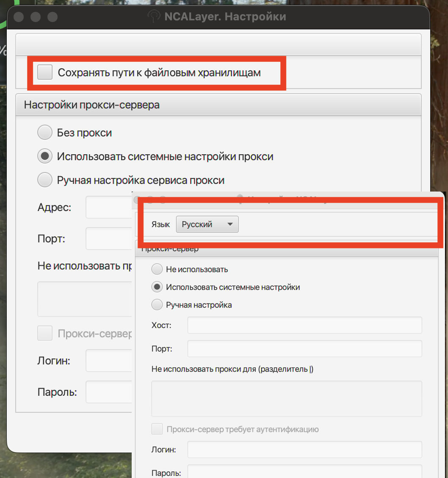Select the Ручная настройка radio button
Image resolution: width=448 pixels, height=478 pixels.
click(x=157, y=305)
